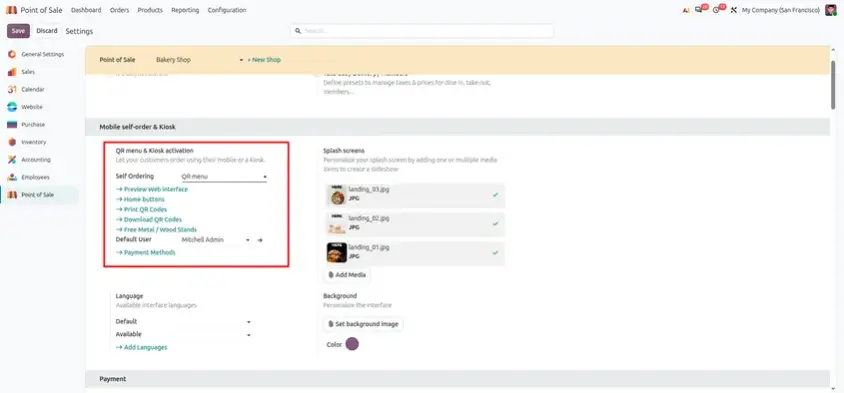
Task: Open the Download QR Codes link
Action: coord(149,220)
